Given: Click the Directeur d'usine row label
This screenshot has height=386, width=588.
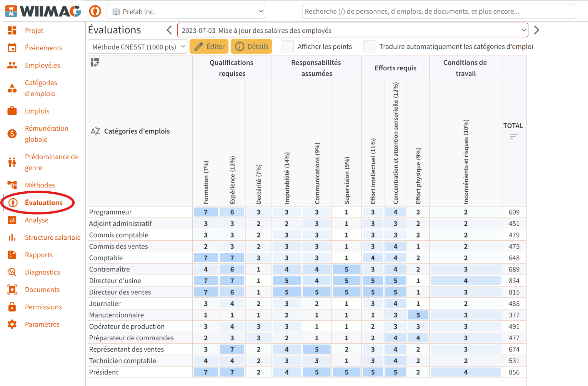Looking at the screenshot, I should point(115,281).
